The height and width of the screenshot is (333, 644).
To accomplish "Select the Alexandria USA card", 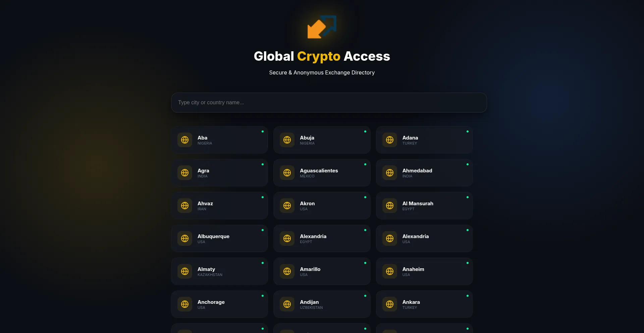I will tap(424, 238).
